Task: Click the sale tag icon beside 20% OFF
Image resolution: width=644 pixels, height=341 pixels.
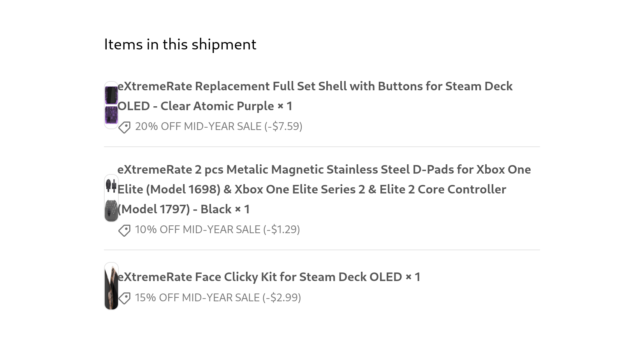Action: pyautogui.click(x=124, y=127)
